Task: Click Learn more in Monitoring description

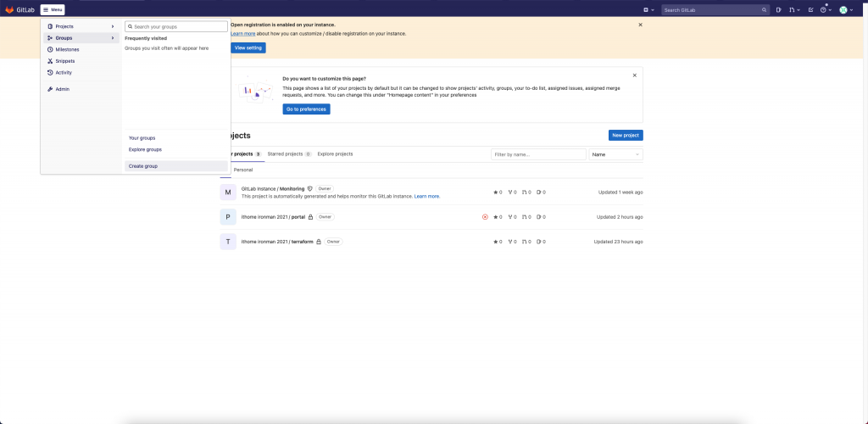Action: tap(427, 197)
